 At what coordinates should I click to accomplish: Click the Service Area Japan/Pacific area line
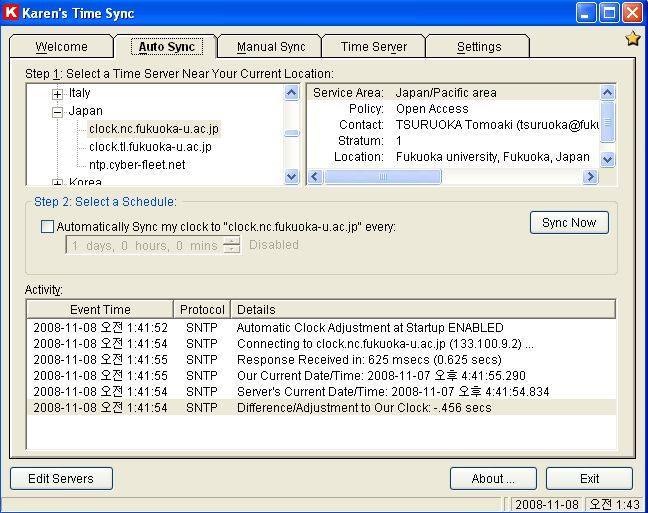pyautogui.click(x=453, y=93)
